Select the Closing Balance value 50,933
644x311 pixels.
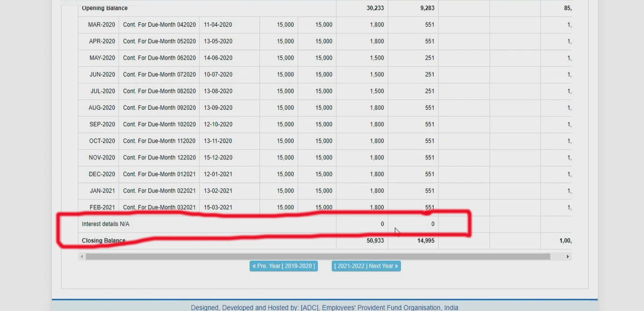click(x=375, y=241)
